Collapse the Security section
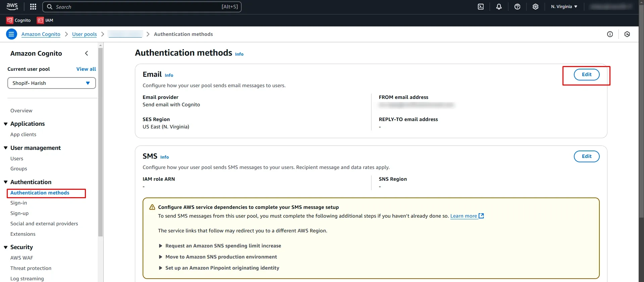Screen dimensions: 644x282 coord(6,247)
